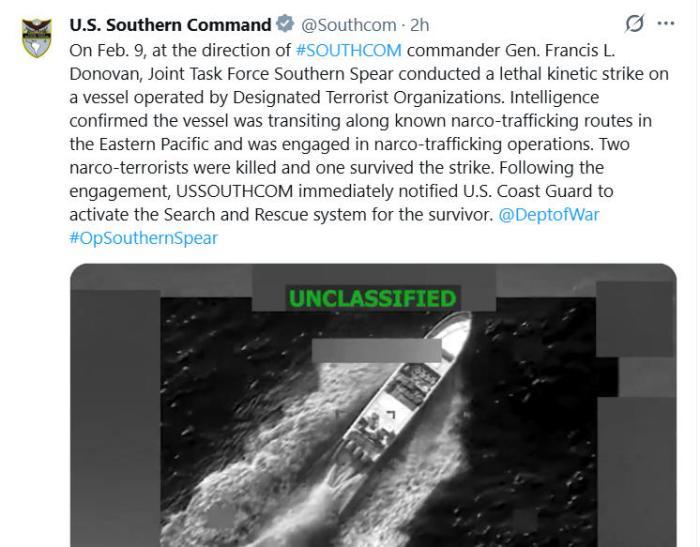Browse the #OpSouthernSpear hashtag

[x=143, y=238]
